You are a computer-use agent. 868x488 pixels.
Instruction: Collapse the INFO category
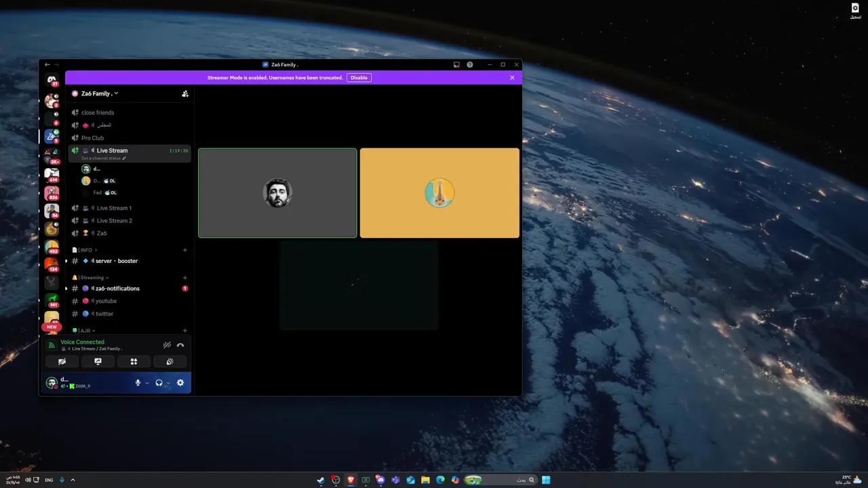tap(85, 250)
